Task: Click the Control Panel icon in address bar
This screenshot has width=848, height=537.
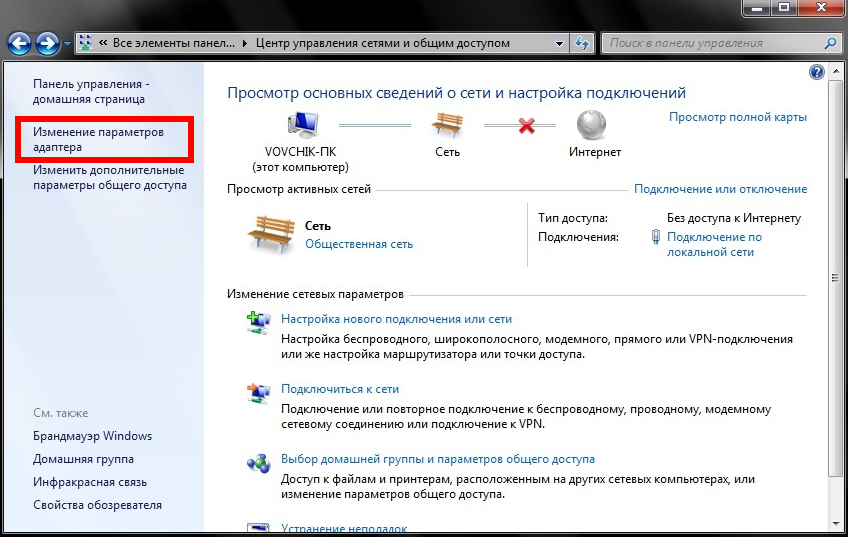Action: pos(85,43)
